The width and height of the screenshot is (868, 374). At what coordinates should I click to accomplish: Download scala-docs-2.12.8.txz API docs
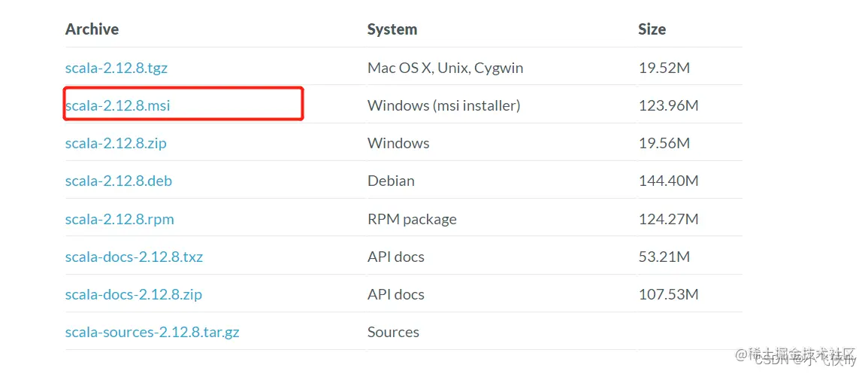pyautogui.click(x=134, y=257)
